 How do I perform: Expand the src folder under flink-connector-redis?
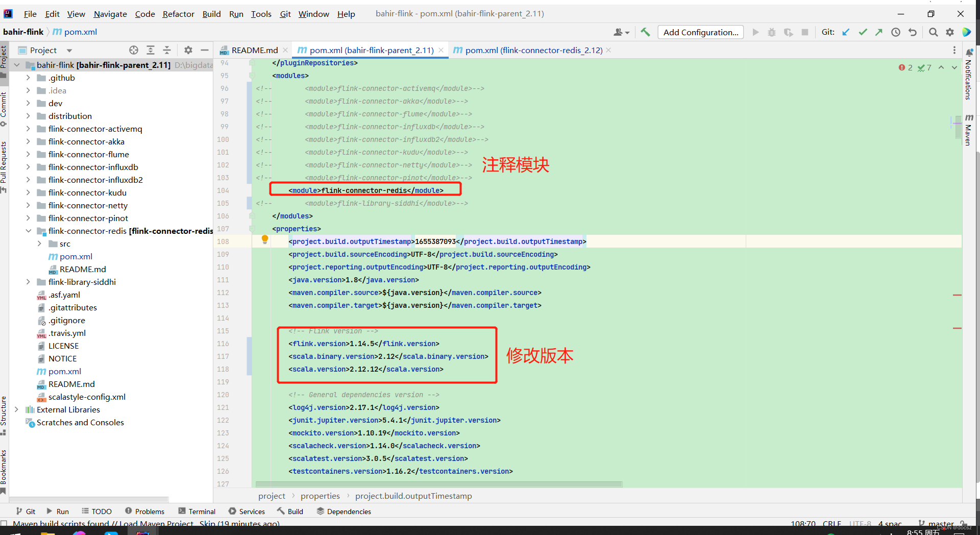pos(39,244)
